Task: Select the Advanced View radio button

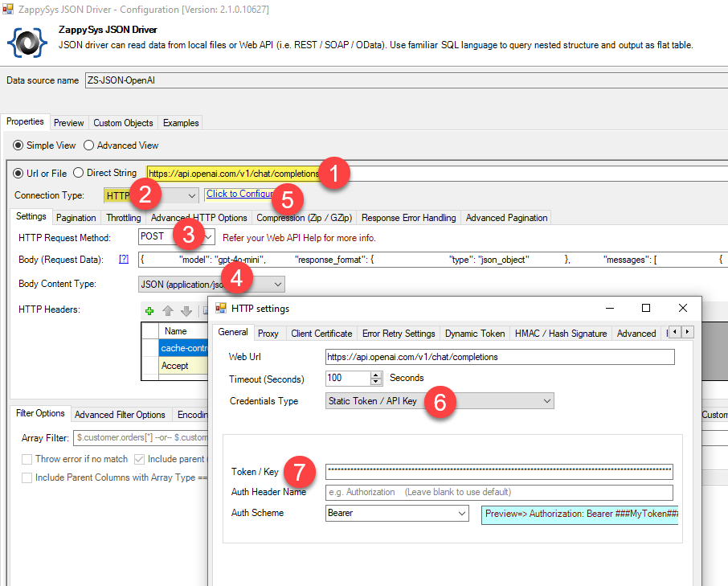Action: point(88,145)
